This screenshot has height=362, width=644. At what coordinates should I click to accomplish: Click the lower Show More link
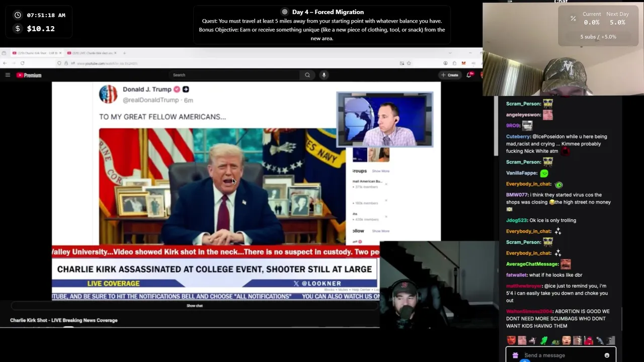[381, 231]
